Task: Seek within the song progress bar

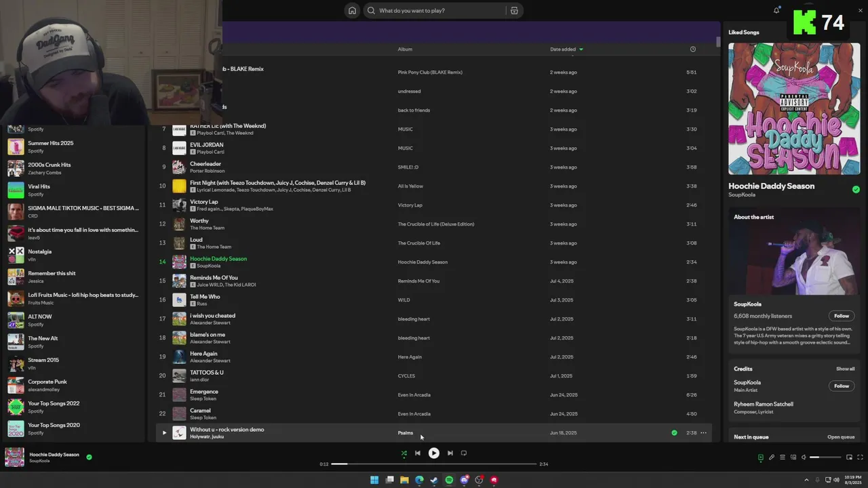Action: tap(433, 464)
